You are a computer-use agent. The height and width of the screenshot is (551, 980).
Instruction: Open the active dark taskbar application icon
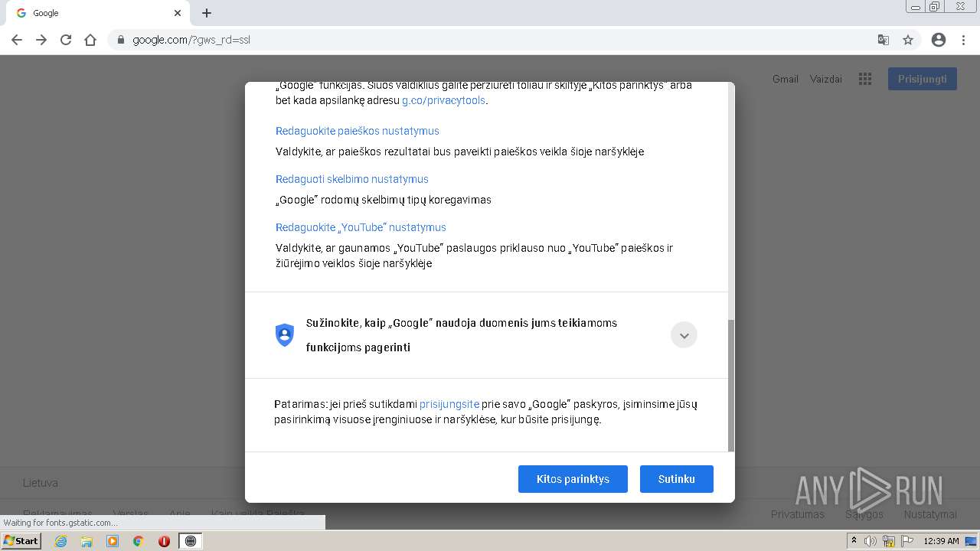coord(191,541)
